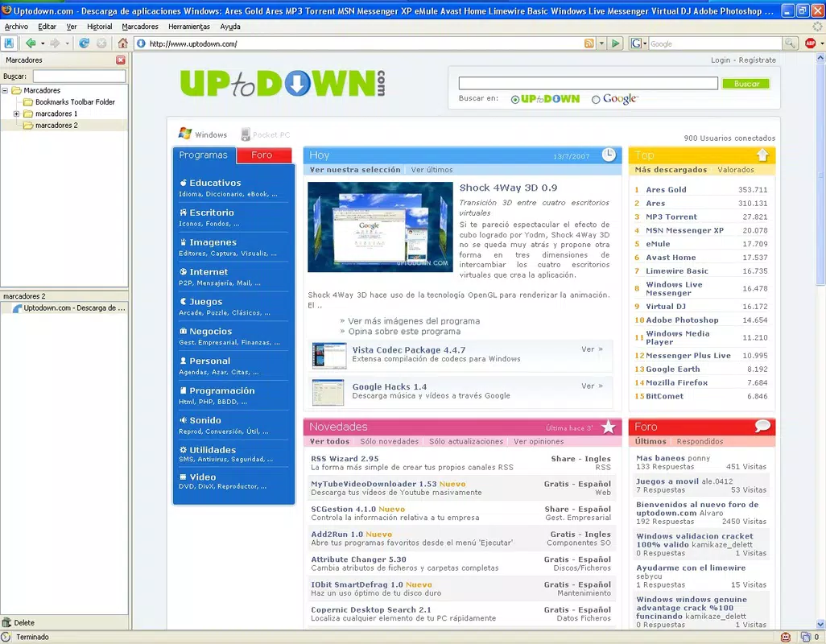The image size is (826, 644).
Task: Select the marcadores 2 folder
Action: click(56, 126)
